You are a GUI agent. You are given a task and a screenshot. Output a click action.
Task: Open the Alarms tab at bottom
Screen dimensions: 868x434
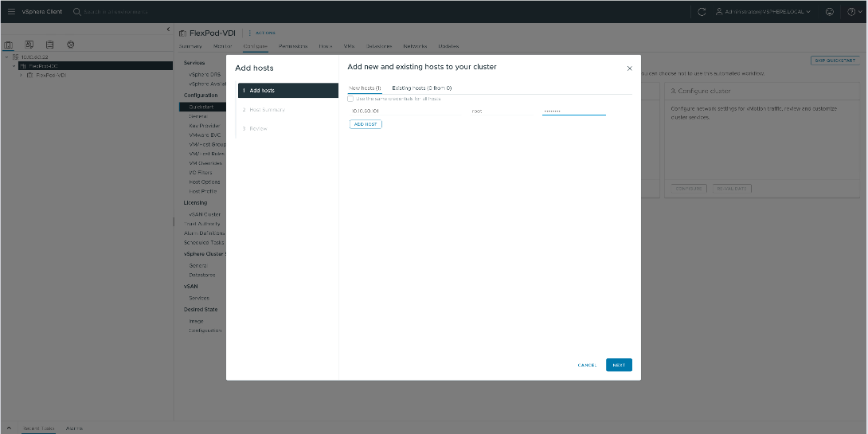[x=74, y=428]
